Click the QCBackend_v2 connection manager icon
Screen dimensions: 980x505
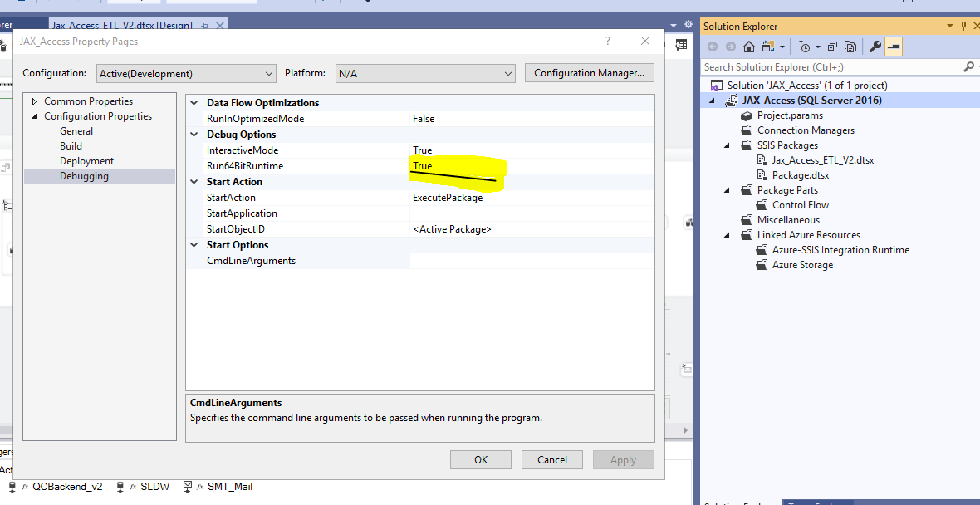coord(12,486)
